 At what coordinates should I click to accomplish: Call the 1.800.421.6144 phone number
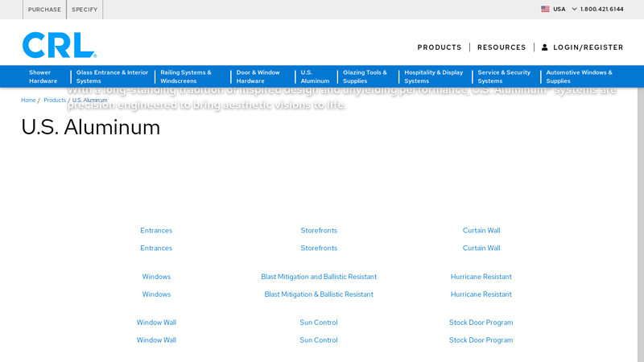[x=601, y=9]
